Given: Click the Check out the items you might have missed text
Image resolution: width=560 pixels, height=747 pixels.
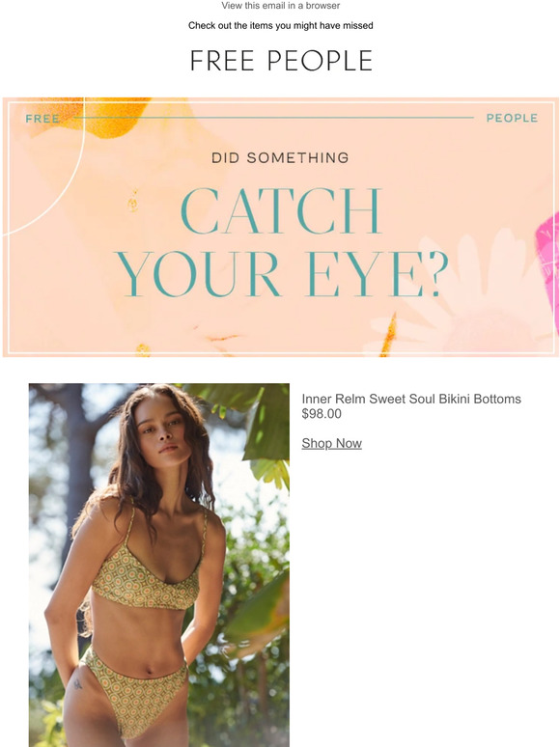Looking at the screenshot, I should pos(280,25).
